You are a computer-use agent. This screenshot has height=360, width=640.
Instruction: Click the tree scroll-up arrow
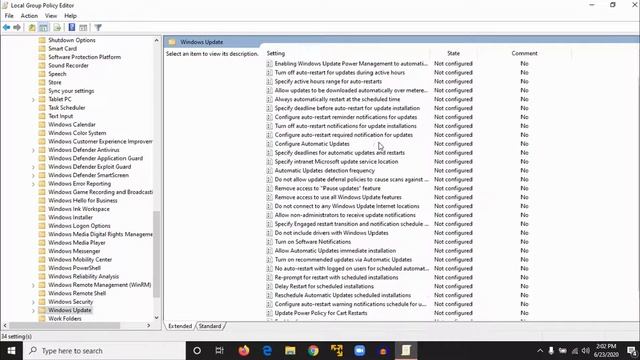coord(156,40)
